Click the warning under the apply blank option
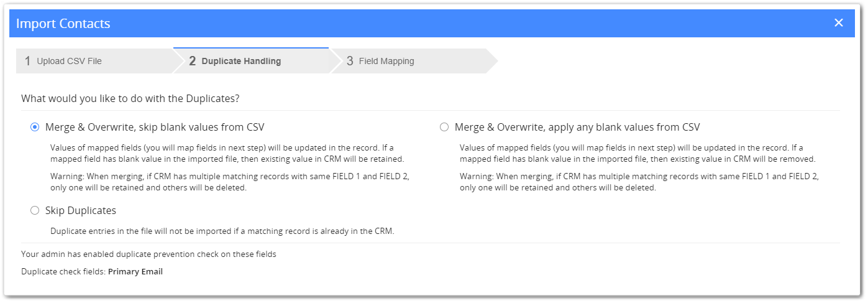The height and width of the screenshot is (303, 868). click(639, 182)
